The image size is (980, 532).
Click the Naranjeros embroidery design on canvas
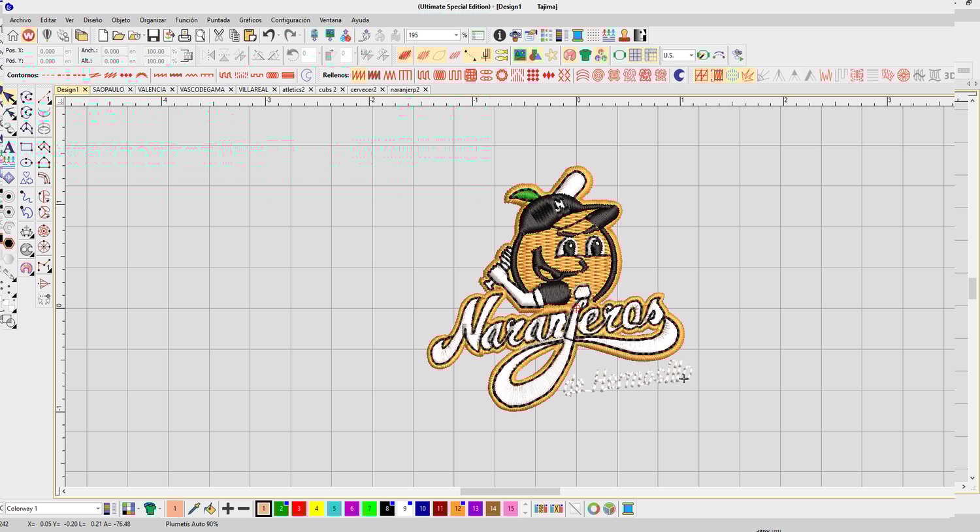click(557, 289)
